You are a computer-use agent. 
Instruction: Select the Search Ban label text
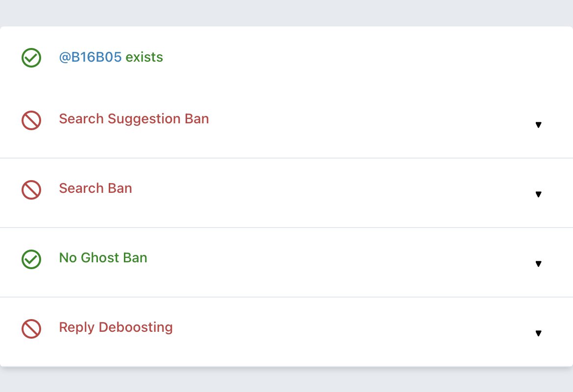(x=95, y=188)
